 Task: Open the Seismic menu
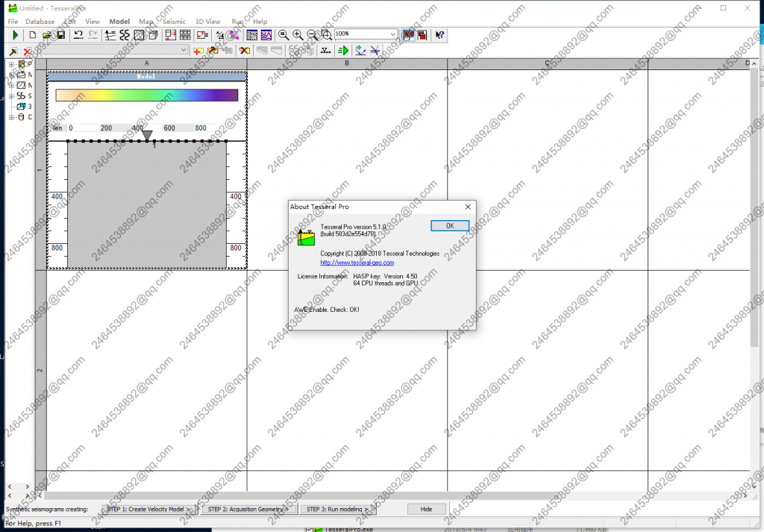174,22
